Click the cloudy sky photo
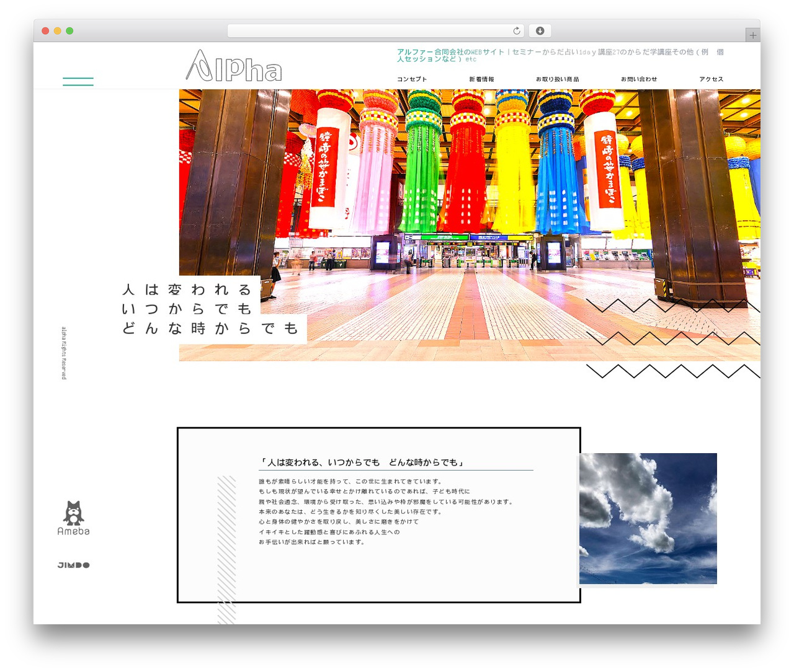Image resolution: width=794 pixels, height=672 pixels. coord(648,518)
